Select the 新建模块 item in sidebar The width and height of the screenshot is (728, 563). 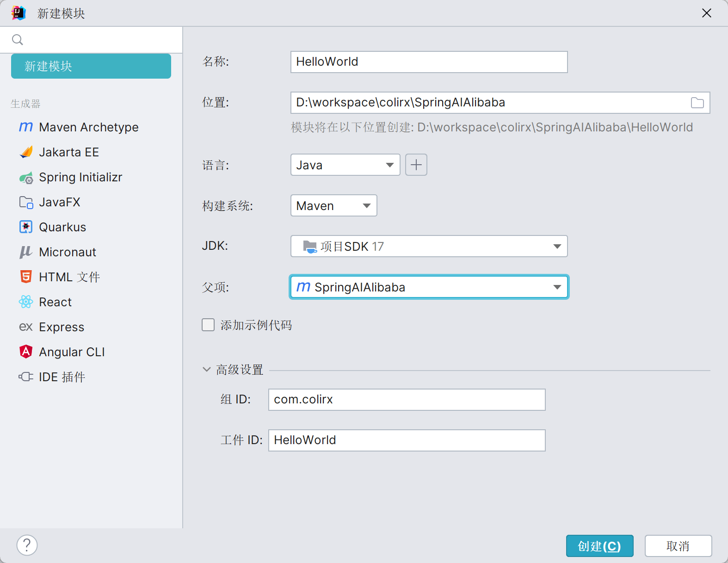click(x=91, y=66)
